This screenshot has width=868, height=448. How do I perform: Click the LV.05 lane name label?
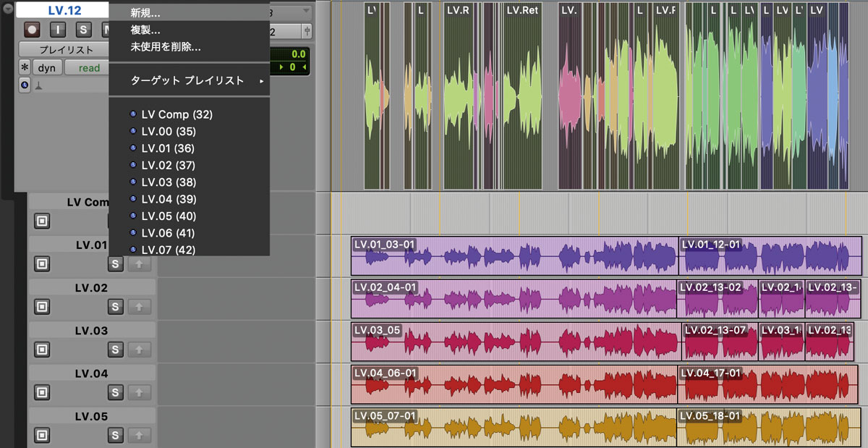pyautogui.click(x=92, y=416)
